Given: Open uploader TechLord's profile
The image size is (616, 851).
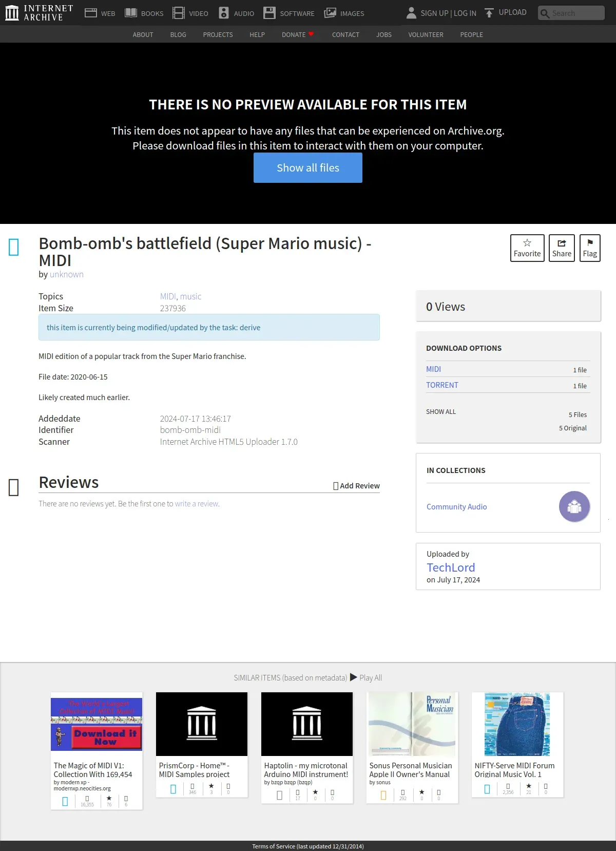Looking at the screenshot, I should click(451, 567).
